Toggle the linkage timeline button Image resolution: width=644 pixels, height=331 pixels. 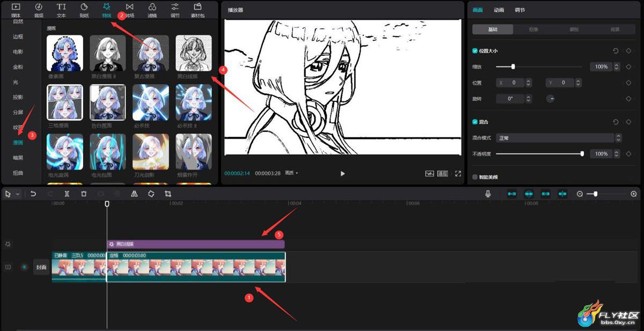(546, 194)
